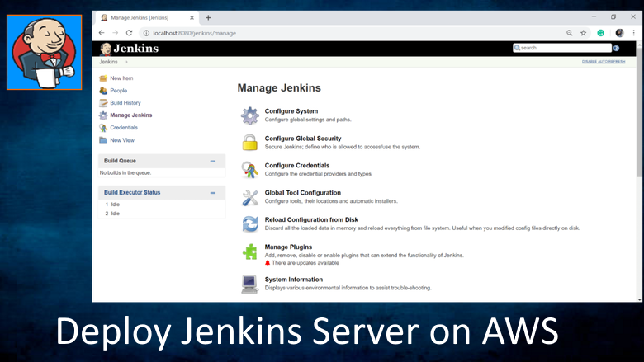Open Manage Jenkins in the sidebar
This screenshot has height=362, width=644.
click(x=131, y=115)
